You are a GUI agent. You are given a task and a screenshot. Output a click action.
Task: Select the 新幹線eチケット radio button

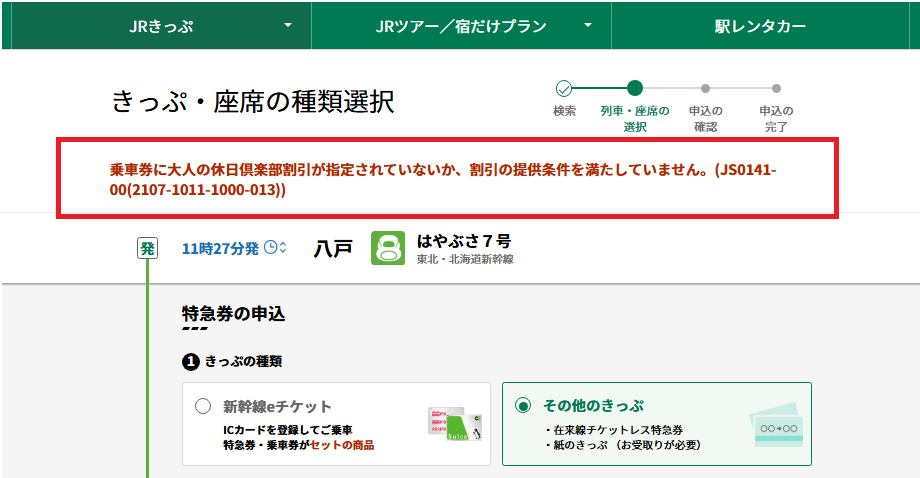click(x=204, y=406)
